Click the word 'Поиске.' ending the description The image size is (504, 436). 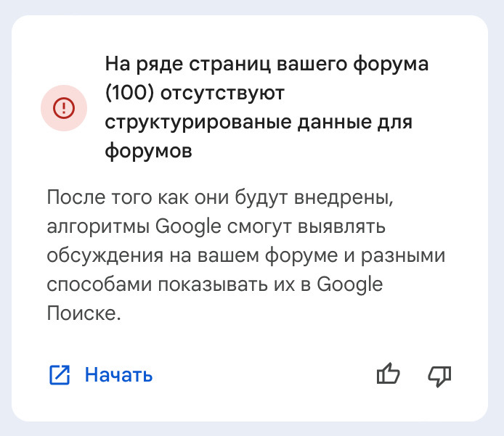pos(84,313)
